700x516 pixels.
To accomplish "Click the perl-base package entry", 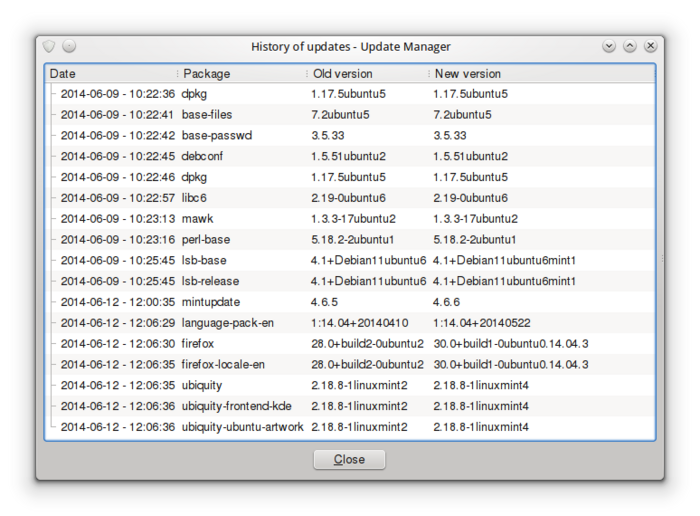I will tap(206, 240).
